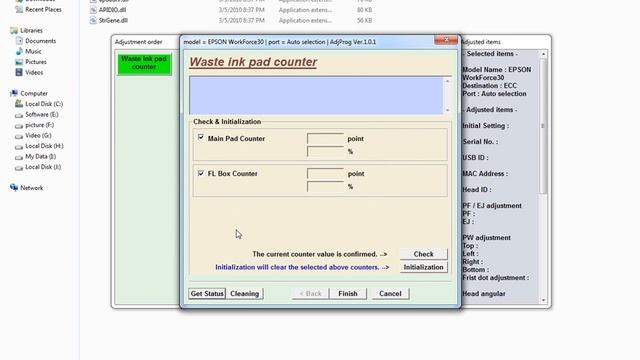Viewport: 640px width, 360px height.
Task: Click Get Status button
Action: [207, 293]
